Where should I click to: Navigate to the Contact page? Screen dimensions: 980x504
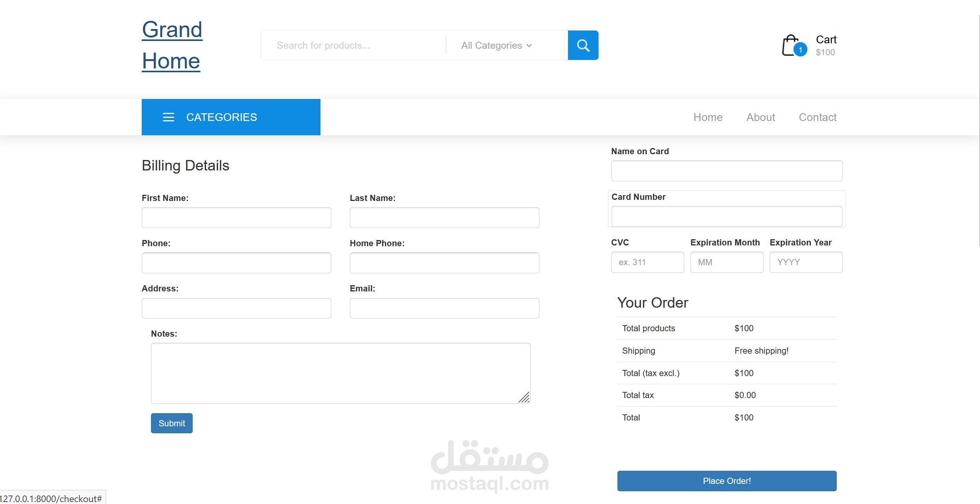tap(817, 117)
